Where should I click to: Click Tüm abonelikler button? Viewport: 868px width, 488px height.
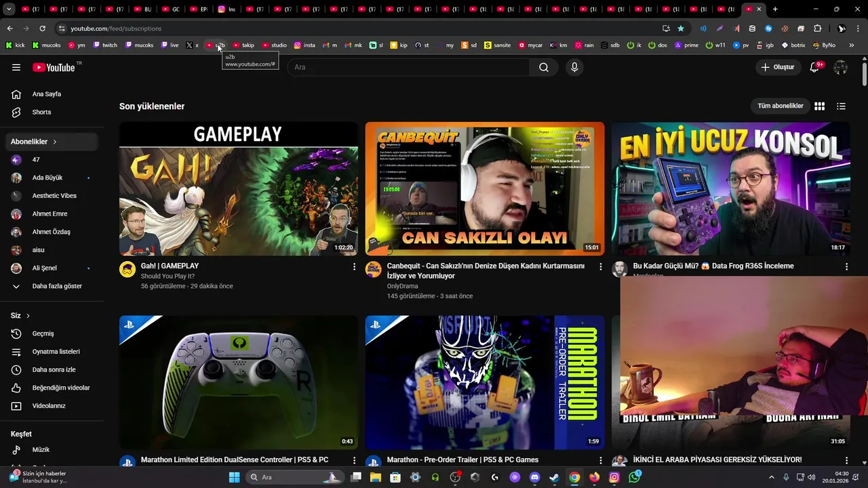pos(781,106)
